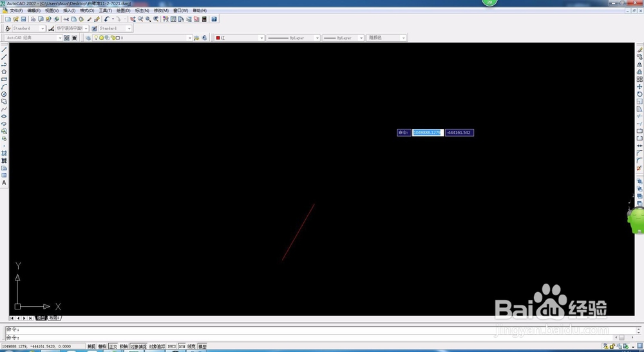The width and height of the screenshot is (644, 352).
Task: Toggle 正交 ortho mode in status bar
Action: click(x=113, y=347)
